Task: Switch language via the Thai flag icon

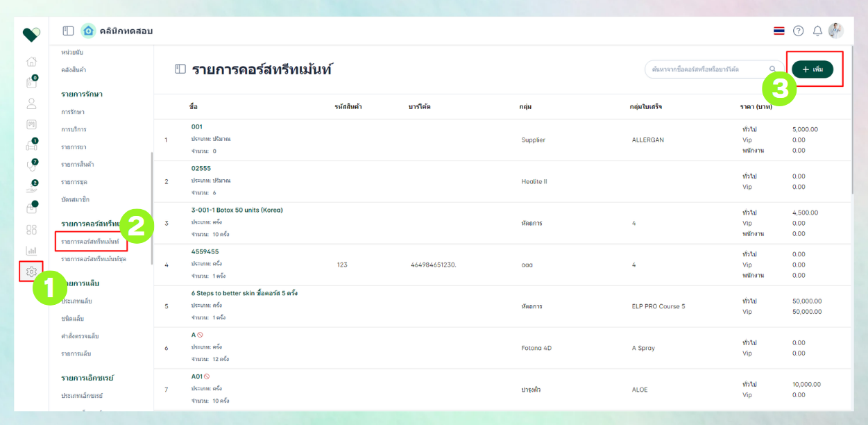Action: pyautogui.click(x=779, y=31)
